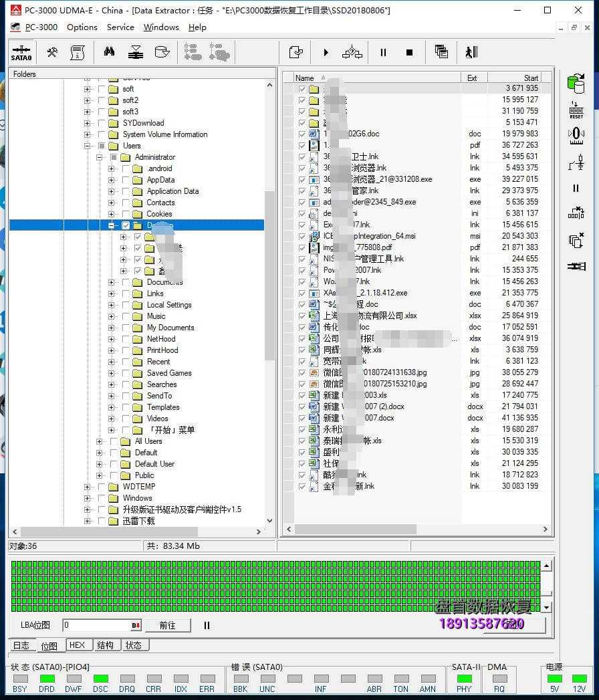Collapse the Administrator folder node
Screen dimensions: 599x700
(x=99, y=157)
